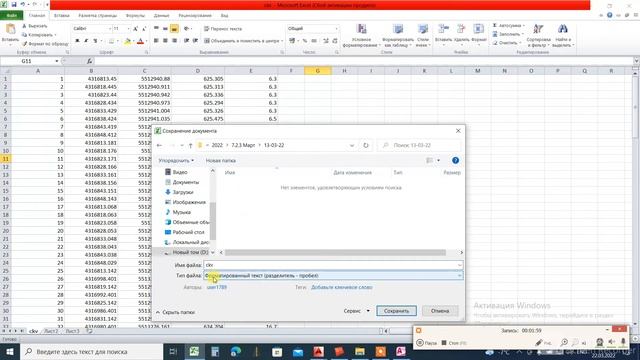Click Merge and Center (Объединить и поместить в центре)
This screenshot has width=640, height=360.
point(243,41)
